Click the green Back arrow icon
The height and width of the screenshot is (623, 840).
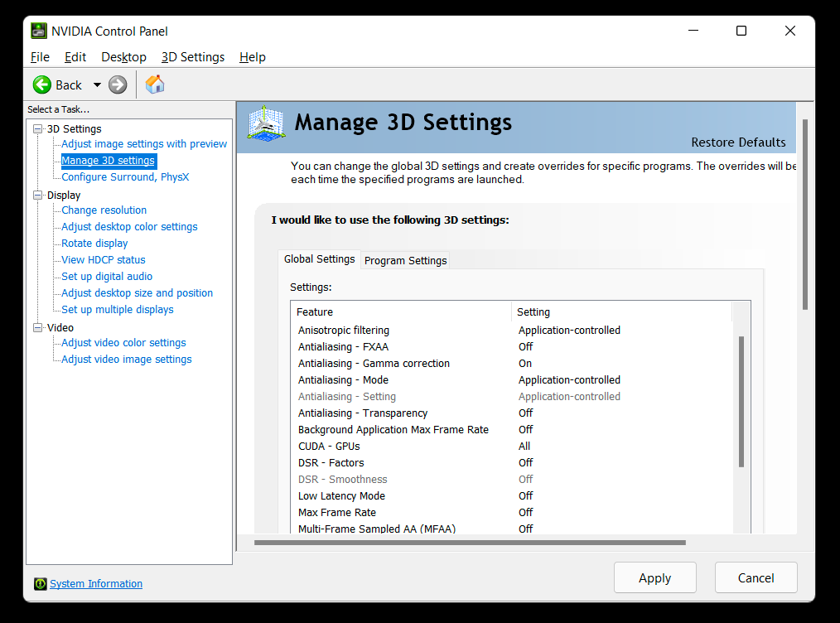click(41, 85)
